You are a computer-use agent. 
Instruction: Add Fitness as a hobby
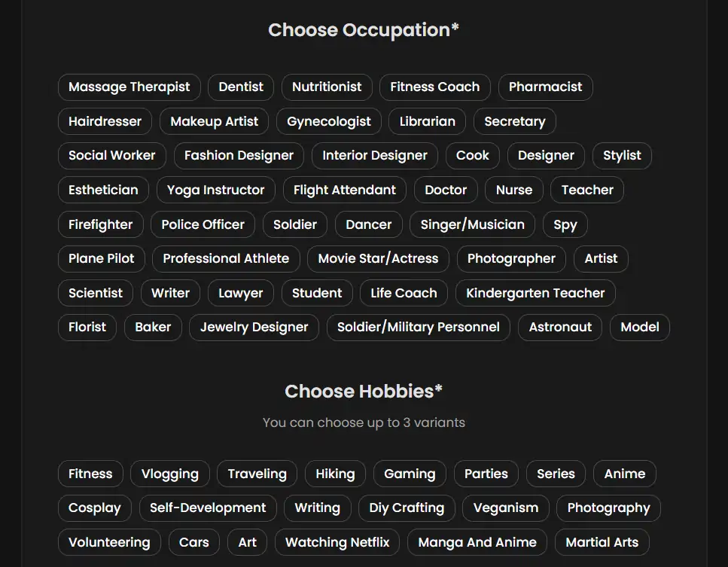tap(90, 474)
